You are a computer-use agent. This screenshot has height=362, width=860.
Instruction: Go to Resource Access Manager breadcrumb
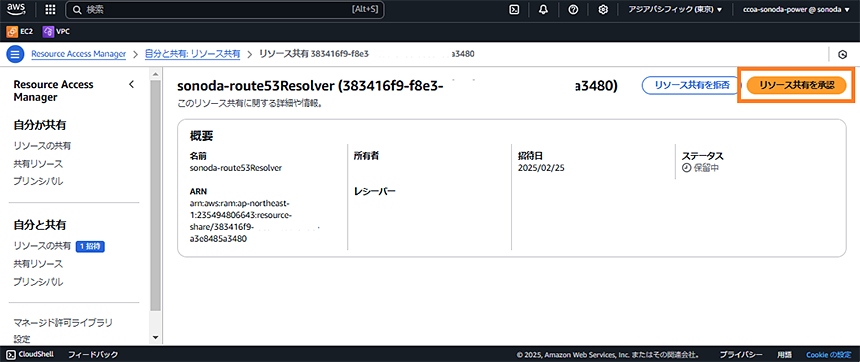[x=78, y=54]
